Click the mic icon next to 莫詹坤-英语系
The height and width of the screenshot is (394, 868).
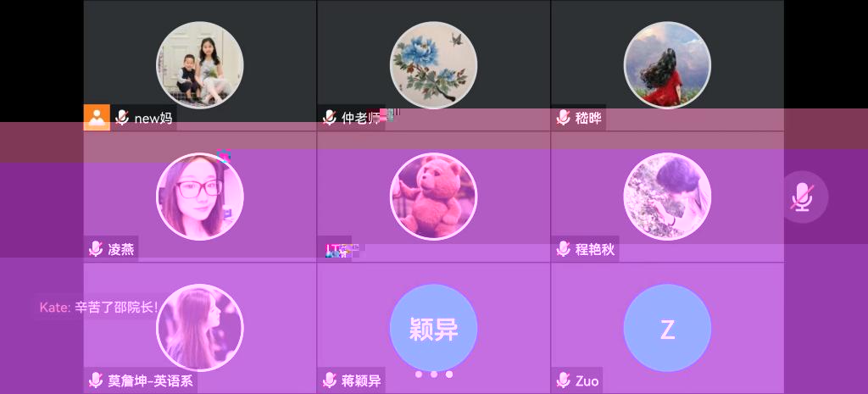96,380
